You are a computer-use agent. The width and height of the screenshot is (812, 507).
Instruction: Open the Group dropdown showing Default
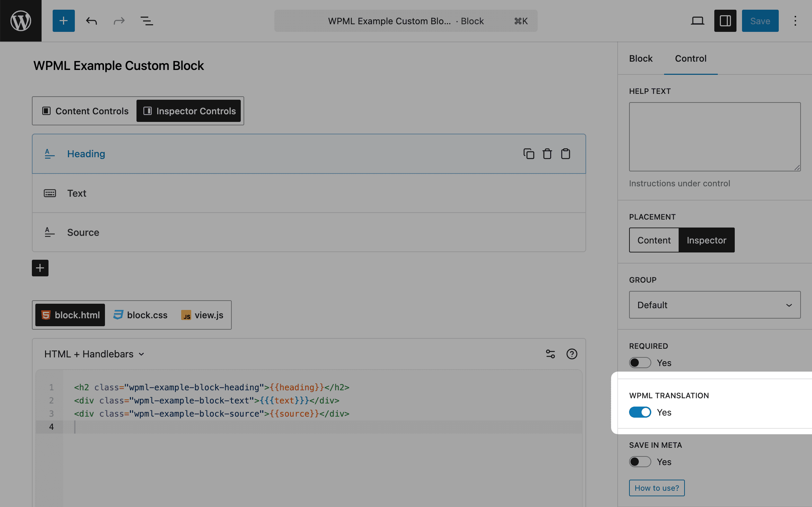click(x=714, y=305)
